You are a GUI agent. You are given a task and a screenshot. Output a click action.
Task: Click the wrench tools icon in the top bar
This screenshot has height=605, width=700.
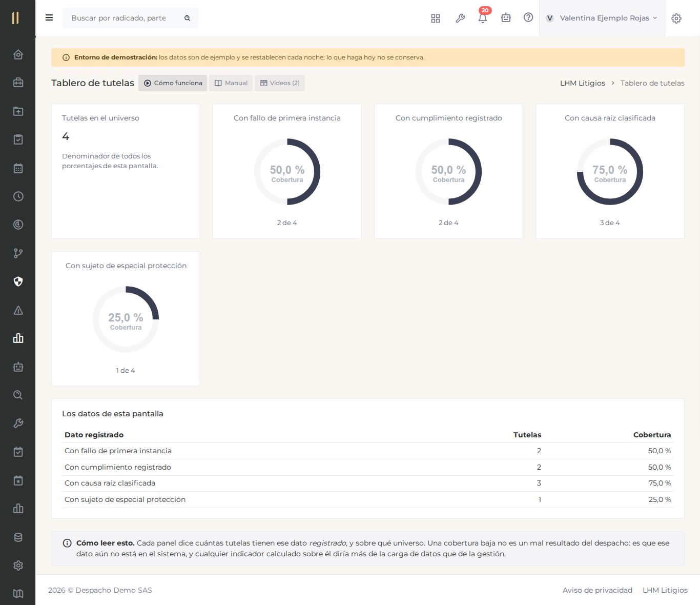pos(460,18)
